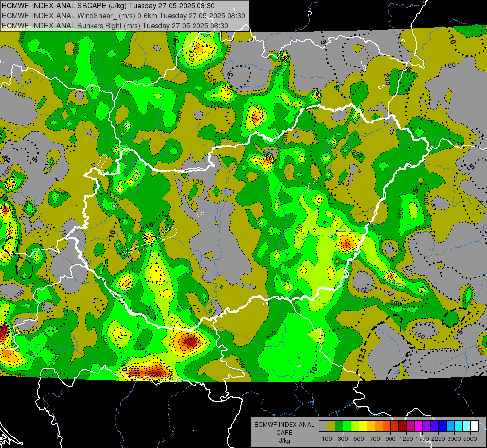
Task: Select the violet legend swatch before 2250
Action: point(434,426)
